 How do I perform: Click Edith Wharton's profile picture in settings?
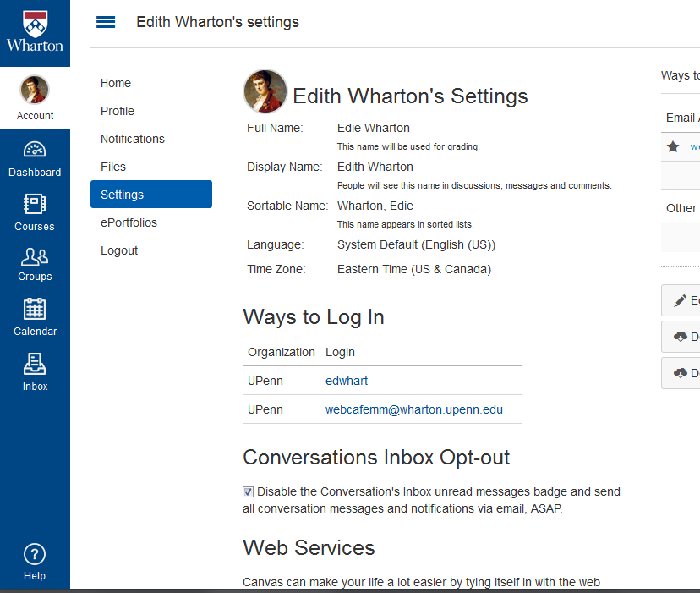pyautogui.click(x=265, y=91)
